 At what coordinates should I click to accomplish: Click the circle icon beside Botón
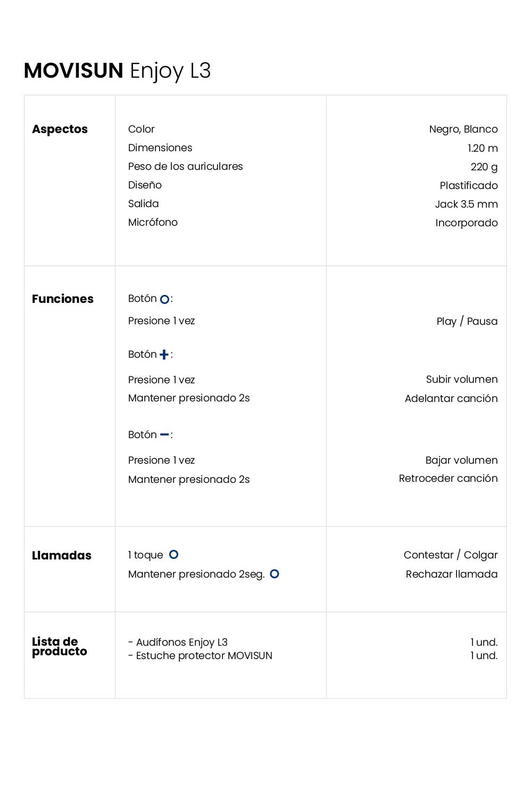(164, 300)
